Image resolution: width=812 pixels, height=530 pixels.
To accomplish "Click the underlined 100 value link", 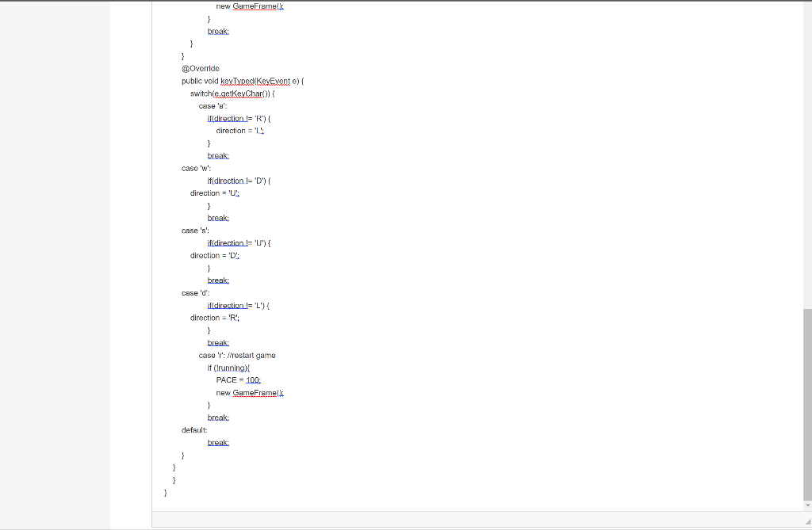I will coord(252,379).
